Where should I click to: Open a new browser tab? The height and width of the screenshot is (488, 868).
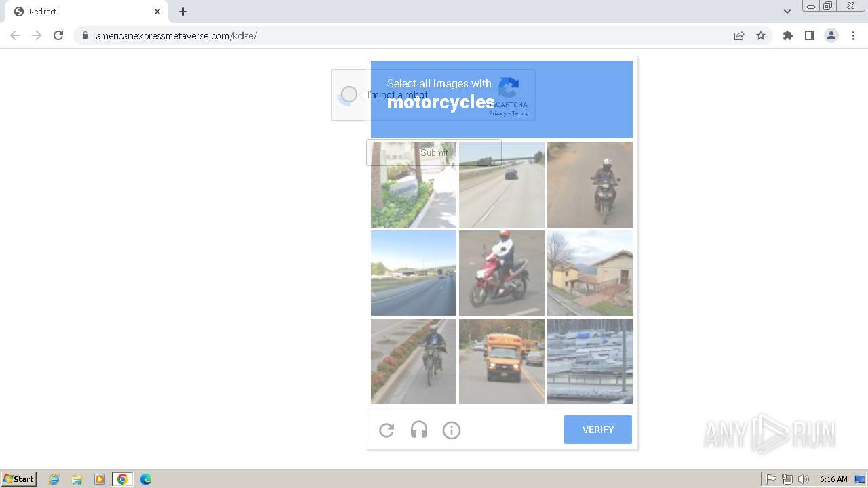click(x=183, y=12)
